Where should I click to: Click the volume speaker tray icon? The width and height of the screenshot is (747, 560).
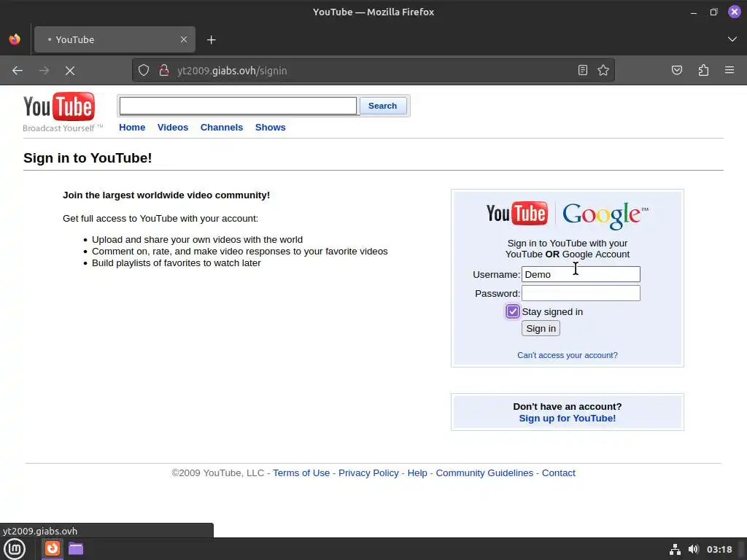point(694,549)
